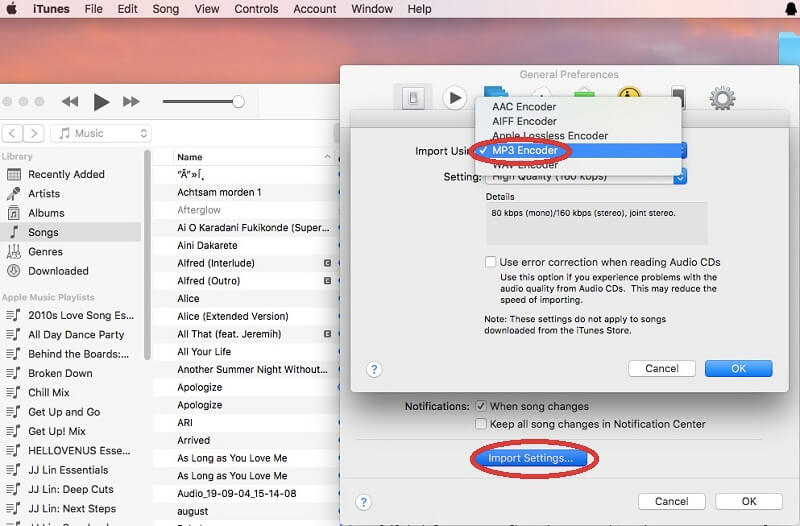Choose Apple Lossless Encoder from the list
Screen dimensions: 800x526
point(550,136)
